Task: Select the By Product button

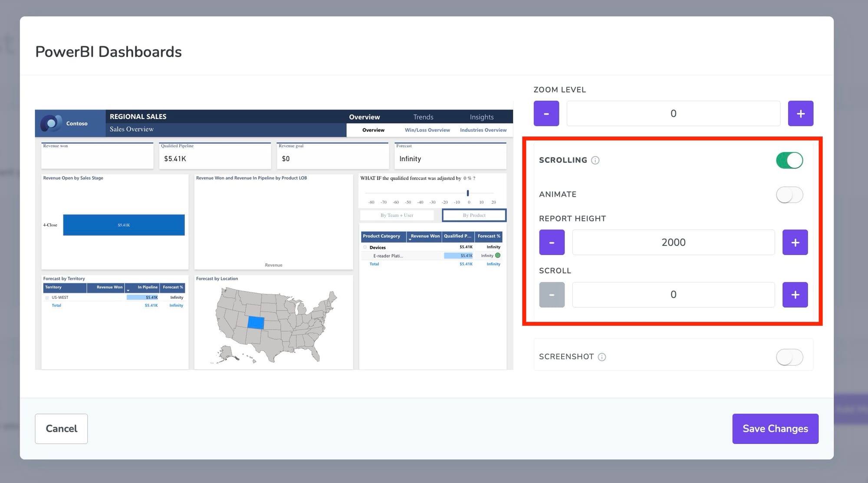Action: click(x=474, y=215)
